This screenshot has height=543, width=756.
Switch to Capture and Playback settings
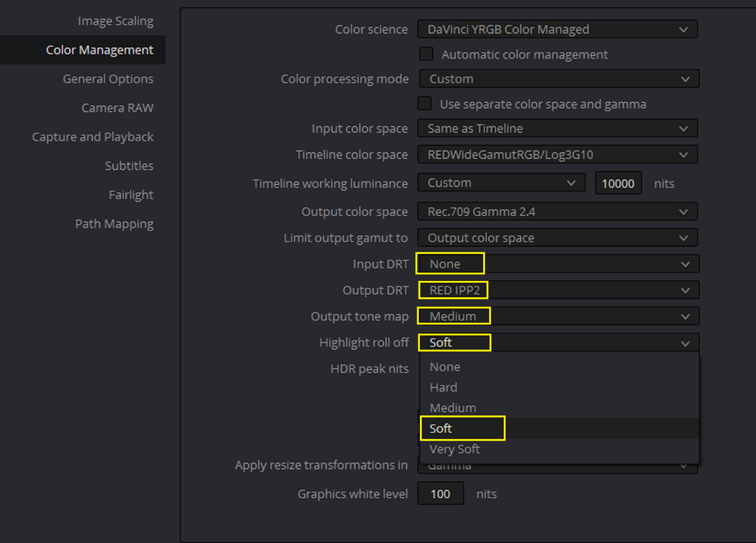92,137
